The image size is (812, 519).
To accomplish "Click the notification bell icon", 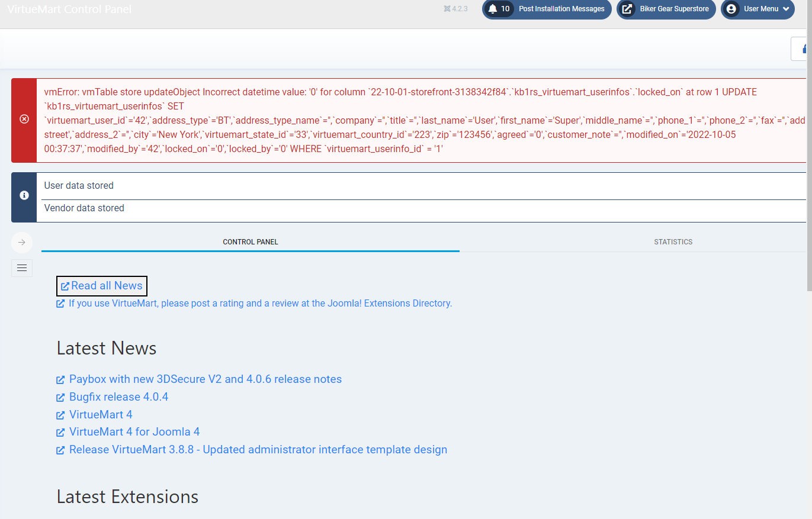I will coord(492,9).
